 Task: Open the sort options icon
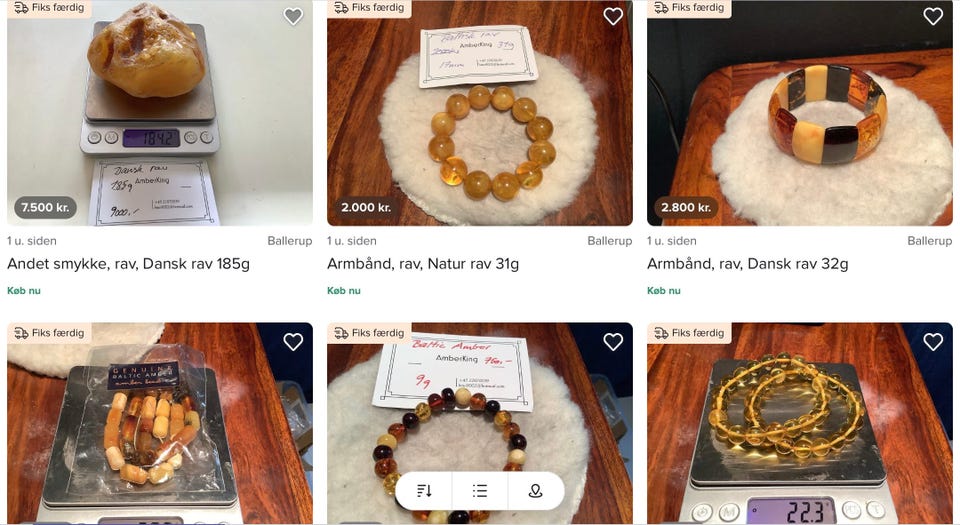point(424,491)
